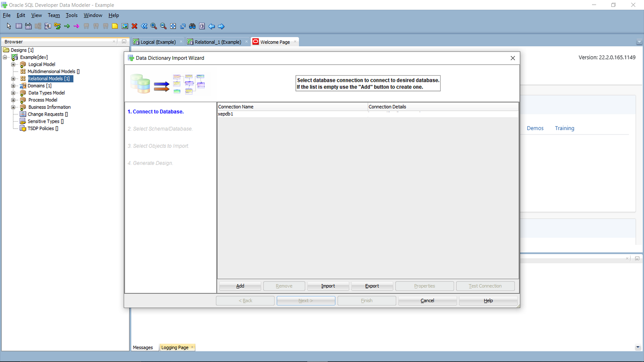Click the Multidimensional Models cubes icon

23,71
